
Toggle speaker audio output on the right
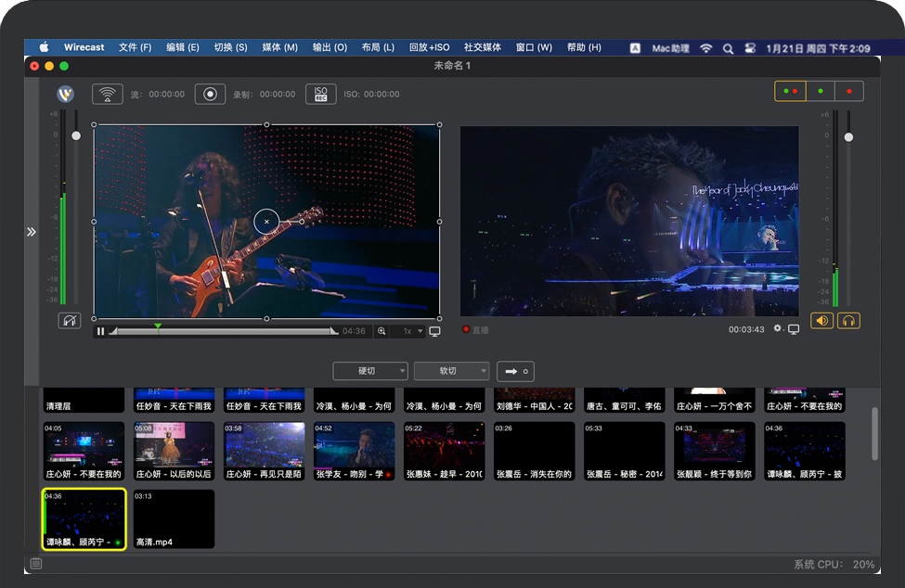(x=821, y=321)
